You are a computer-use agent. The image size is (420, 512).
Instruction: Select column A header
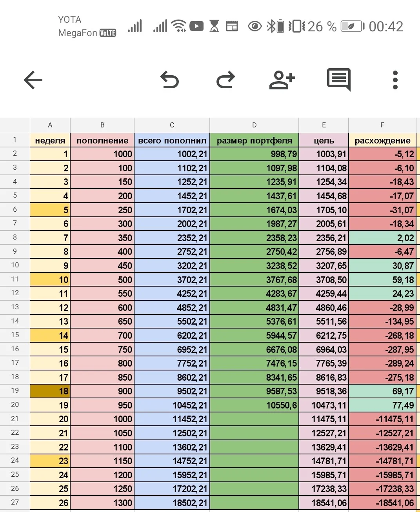click(50, 125)
